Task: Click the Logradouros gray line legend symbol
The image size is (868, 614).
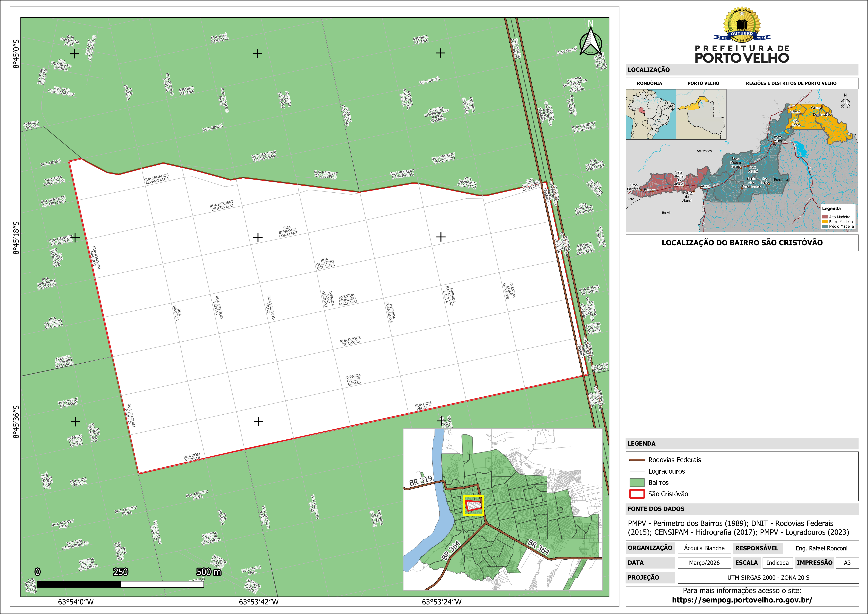Action: 637,471
